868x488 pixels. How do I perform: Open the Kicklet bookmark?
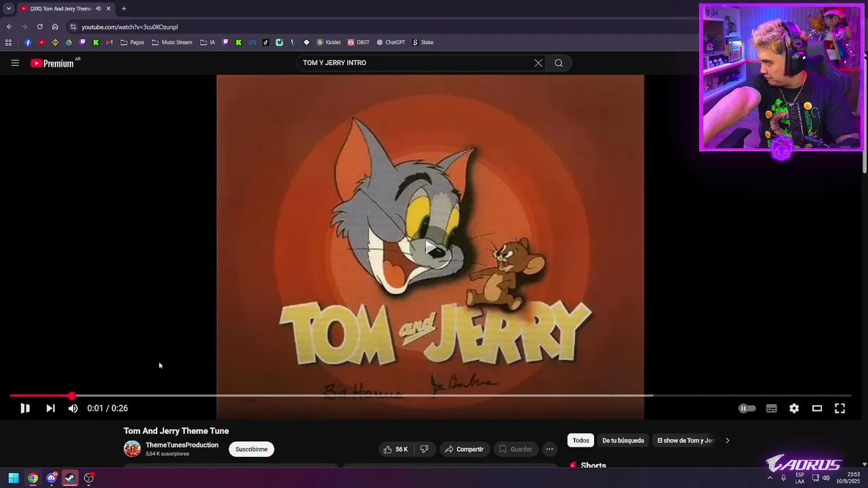point(328,42)
